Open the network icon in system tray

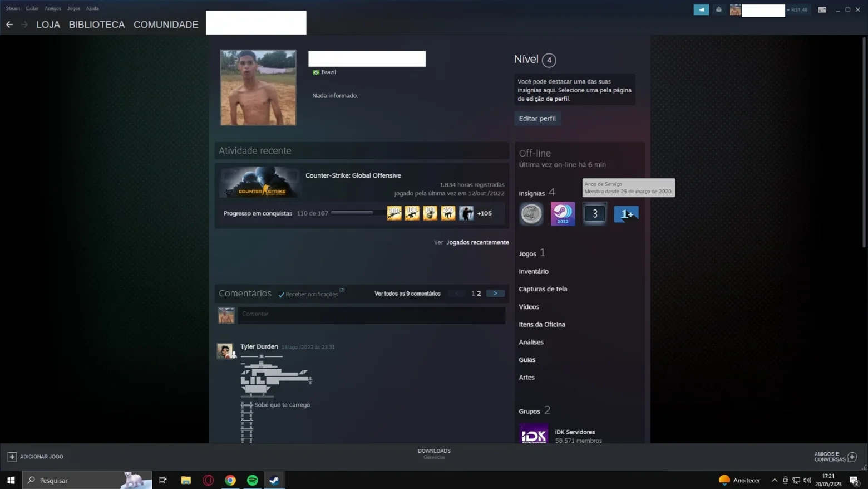pos(796,480)
